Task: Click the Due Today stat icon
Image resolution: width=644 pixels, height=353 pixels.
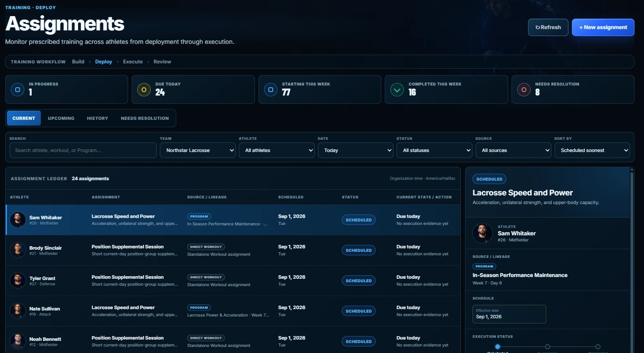Action: point(144,90)
